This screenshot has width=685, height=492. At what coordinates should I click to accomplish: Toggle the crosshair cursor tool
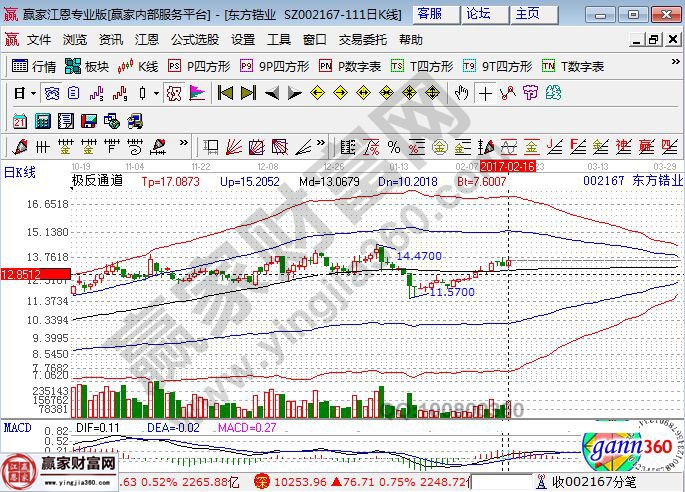click(485, 93)
